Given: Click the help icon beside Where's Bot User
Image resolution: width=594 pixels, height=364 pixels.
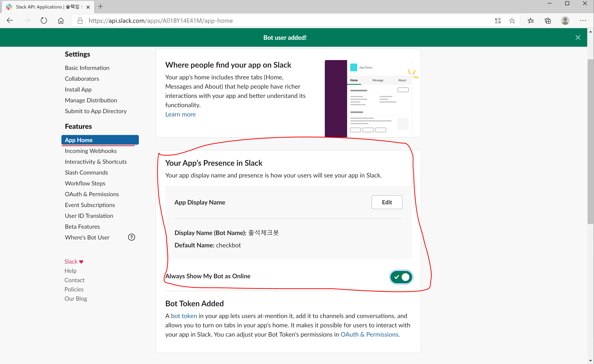Looking at the screenshot, I should 131,237.
